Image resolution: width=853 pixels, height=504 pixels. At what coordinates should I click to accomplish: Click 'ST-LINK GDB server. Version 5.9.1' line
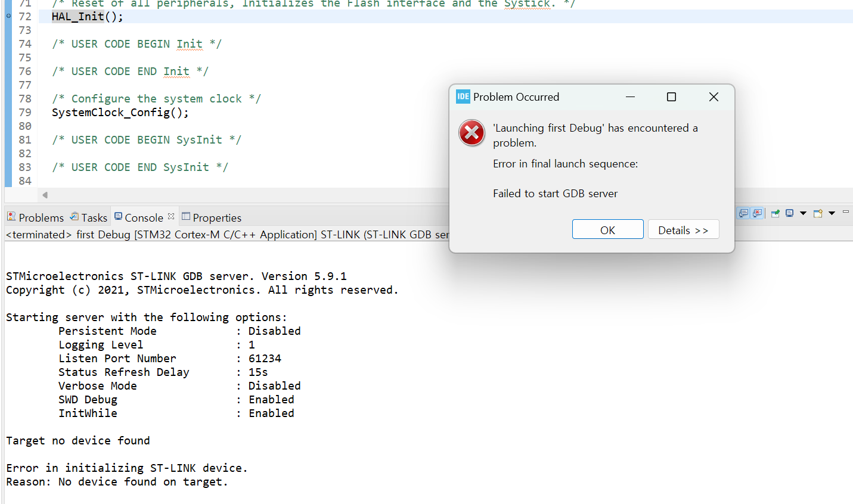(x=176, y=276)
